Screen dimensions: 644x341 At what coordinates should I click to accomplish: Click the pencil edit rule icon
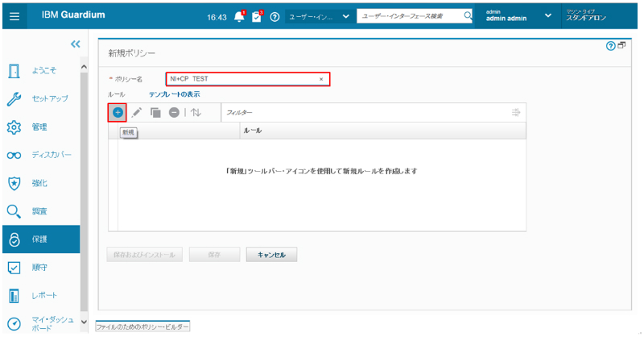137,113
